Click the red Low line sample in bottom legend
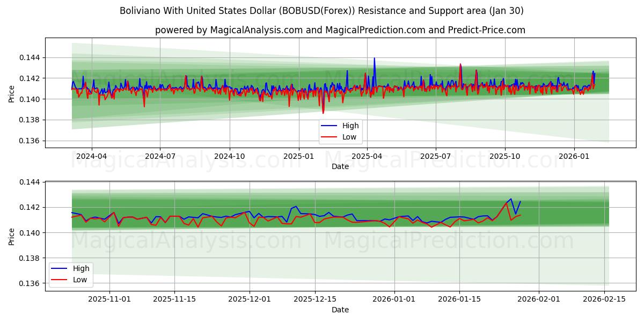 (60, 279)
